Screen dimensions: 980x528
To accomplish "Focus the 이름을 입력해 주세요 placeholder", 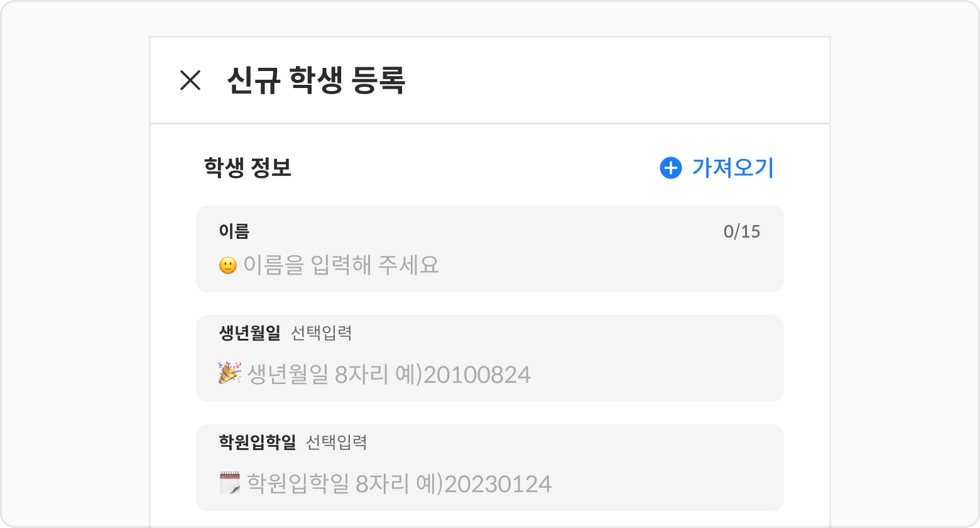I will tap(341, 265).
